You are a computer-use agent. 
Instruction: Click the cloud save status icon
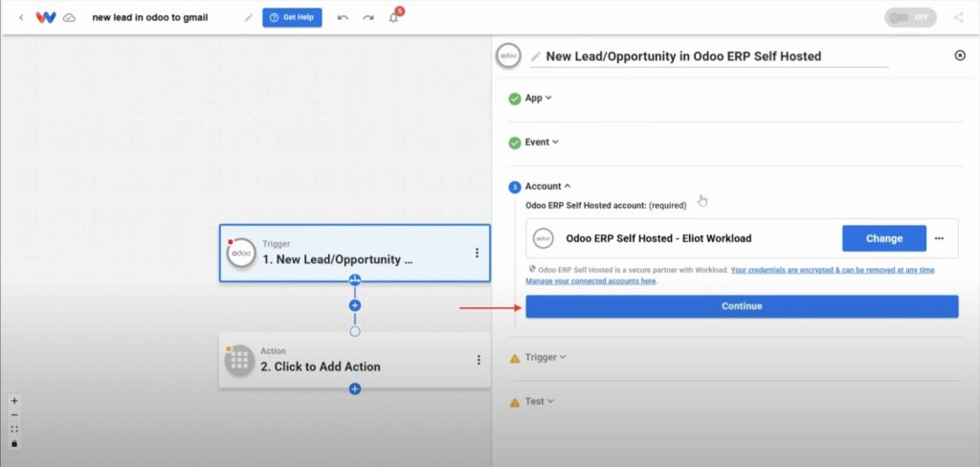click(x=69, y=17)
